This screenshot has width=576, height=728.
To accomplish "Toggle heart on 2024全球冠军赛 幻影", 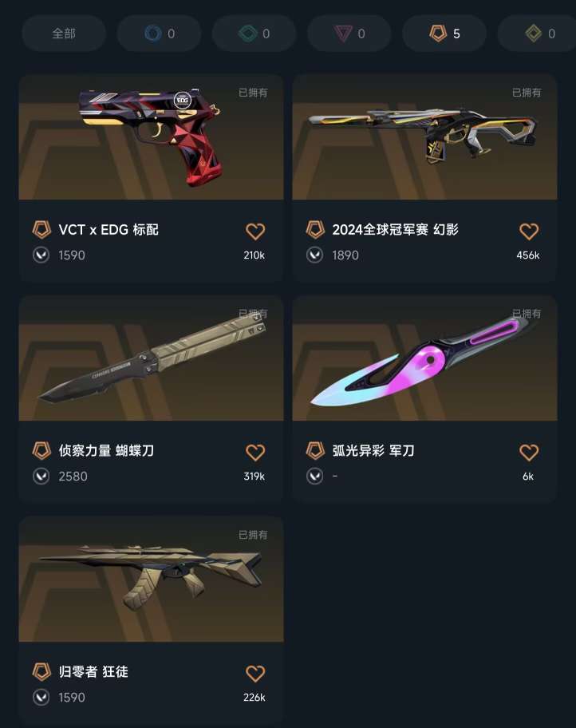I will [x=529, y=231].
